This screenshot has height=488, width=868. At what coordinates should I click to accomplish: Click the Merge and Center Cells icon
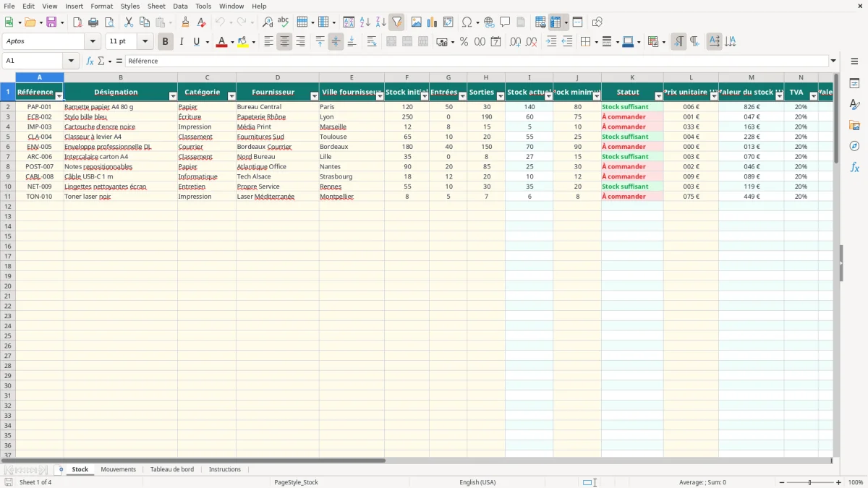[x=391, y=42]
